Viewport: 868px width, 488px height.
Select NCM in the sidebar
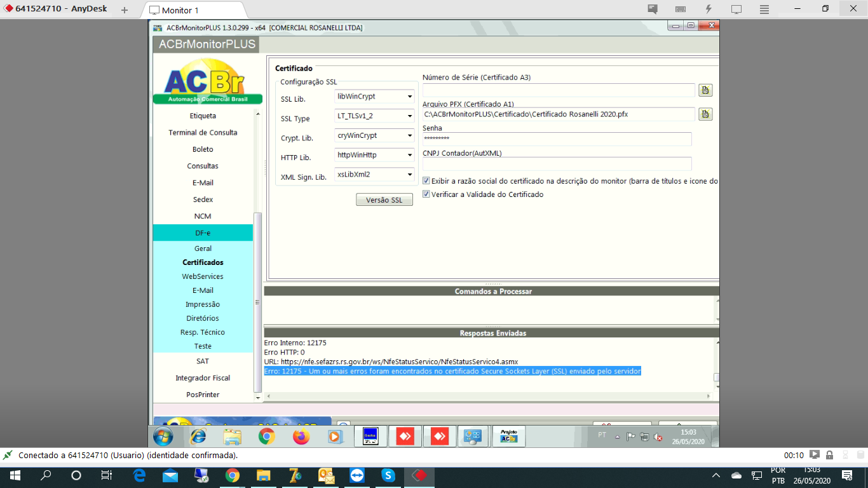click(203, 216)
